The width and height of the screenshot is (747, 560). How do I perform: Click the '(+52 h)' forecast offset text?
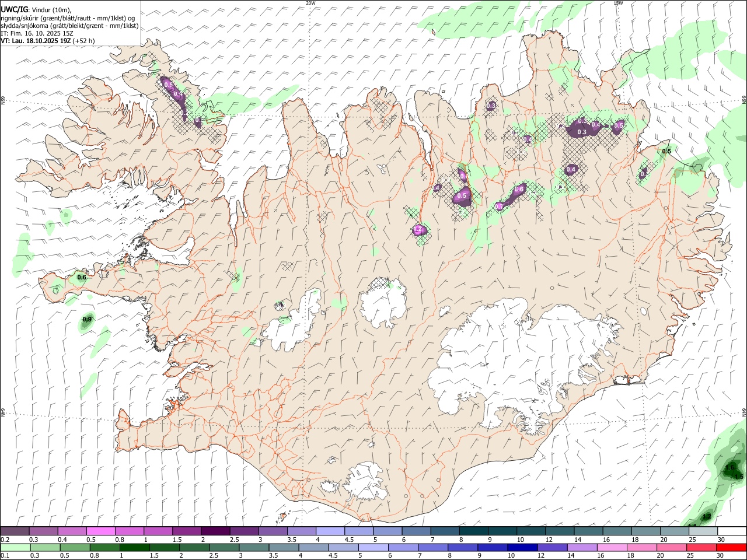(84, 41)
